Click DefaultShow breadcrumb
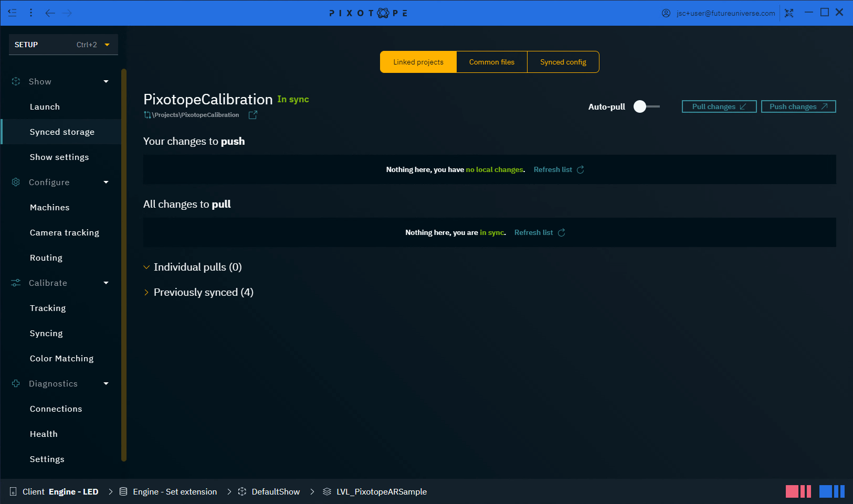 276,491
